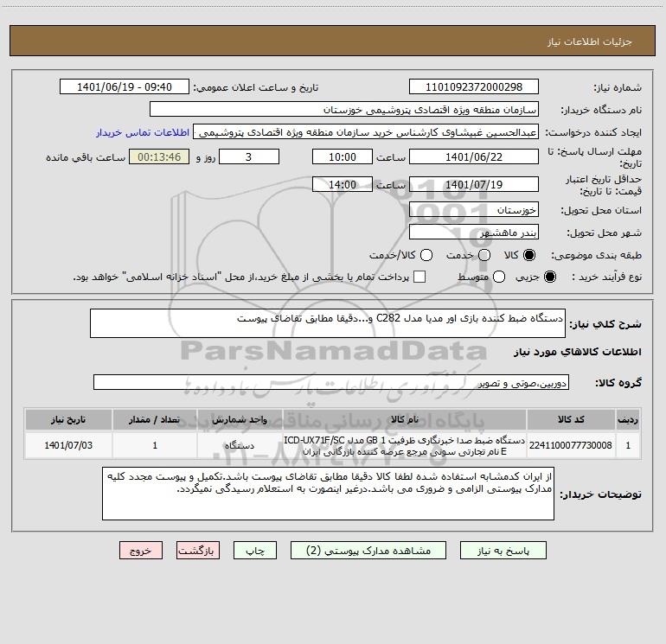This screenshot has height=644, width=666.
Task: Click the شهر محل تحویل field بندر ماهشهر
Action: pos(474,232)
